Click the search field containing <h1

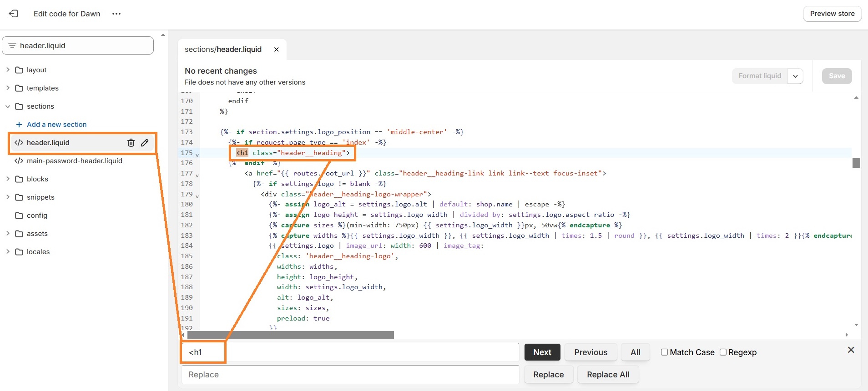tap(350, 352)
